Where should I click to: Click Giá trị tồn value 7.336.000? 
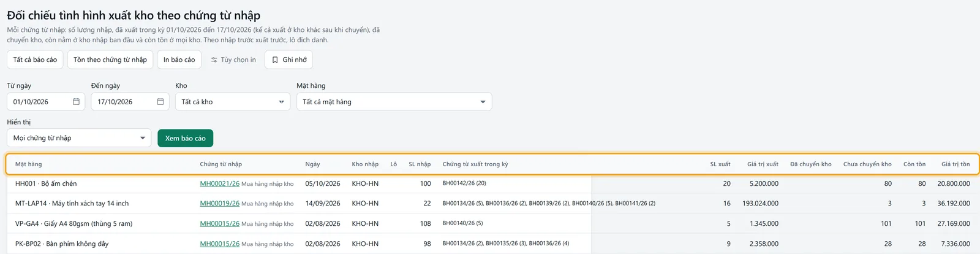956,244
